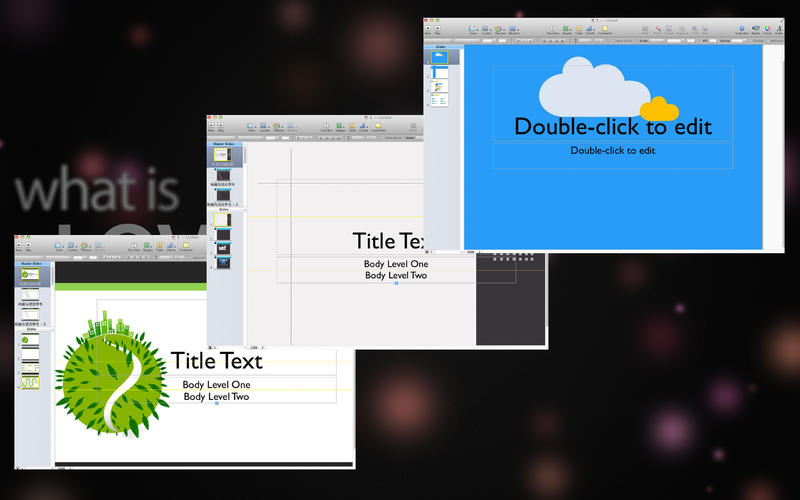
Task: Add Comment in blue cloud window
Action: tap(605, 29)
